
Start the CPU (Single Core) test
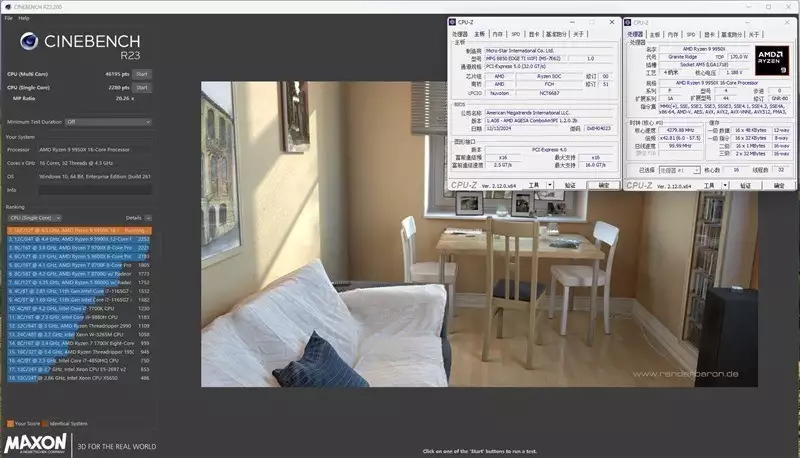[142, 87]
